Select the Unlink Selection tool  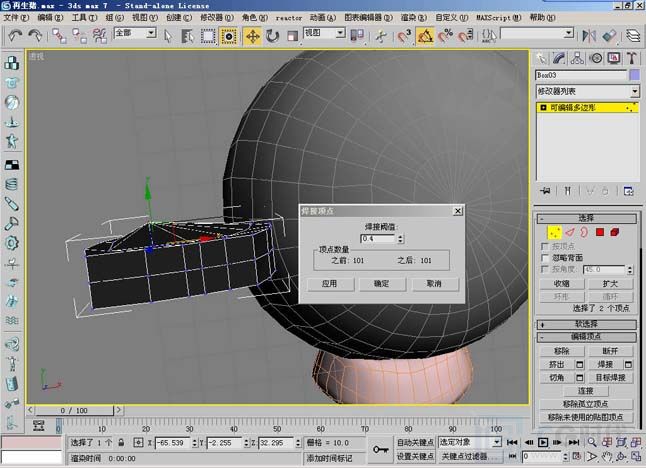[80, 36]
